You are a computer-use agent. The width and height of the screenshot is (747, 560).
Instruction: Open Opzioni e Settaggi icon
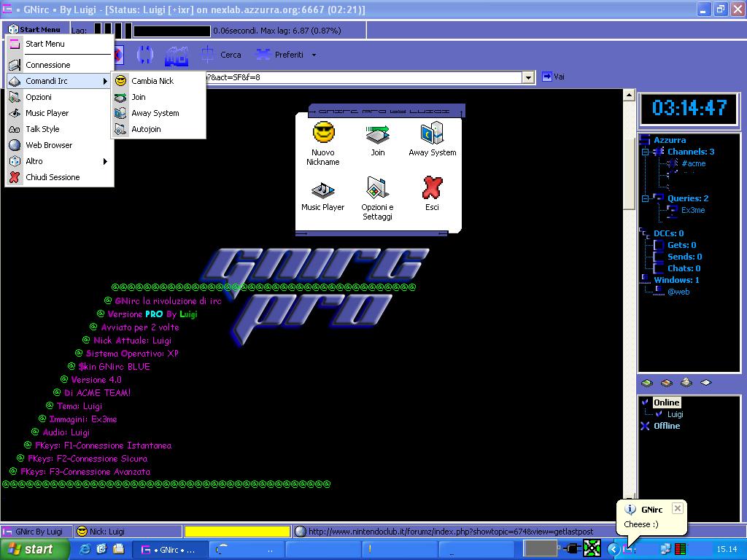pyautogui.click(x=377, y=189)
